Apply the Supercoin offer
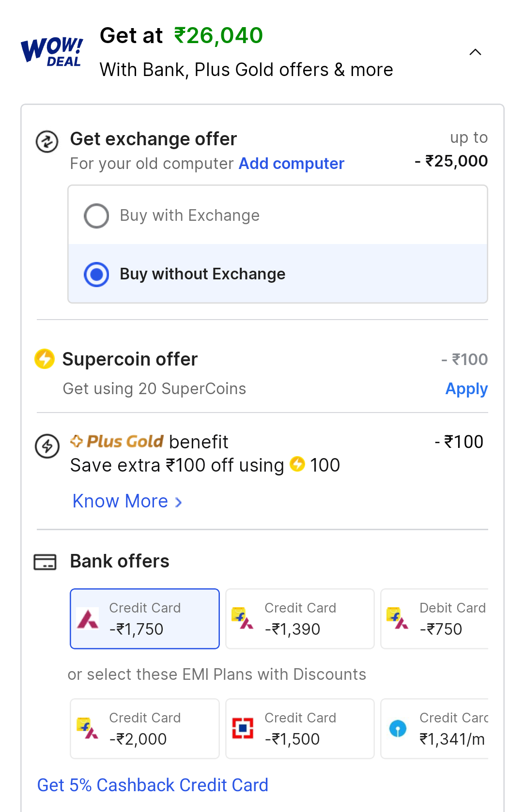 [x=466, y=389]
